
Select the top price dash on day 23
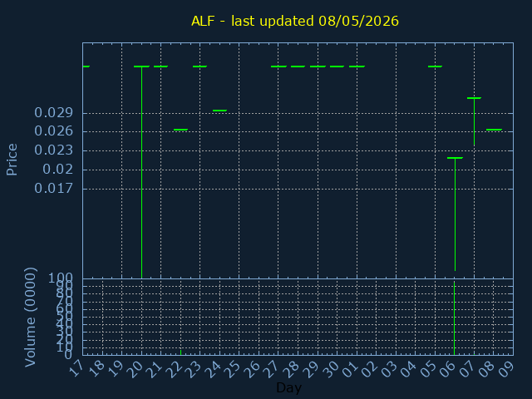click(199, 66)
